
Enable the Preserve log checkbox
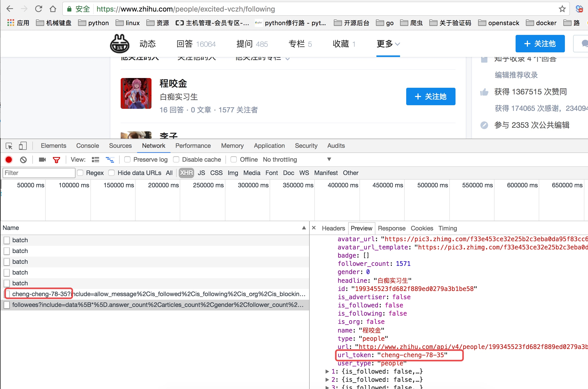[127, 159]
